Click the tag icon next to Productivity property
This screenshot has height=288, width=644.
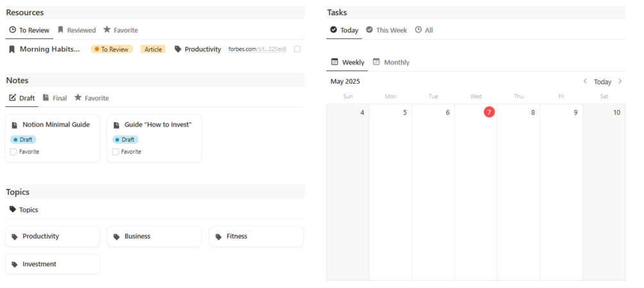(x=178, y=49)
